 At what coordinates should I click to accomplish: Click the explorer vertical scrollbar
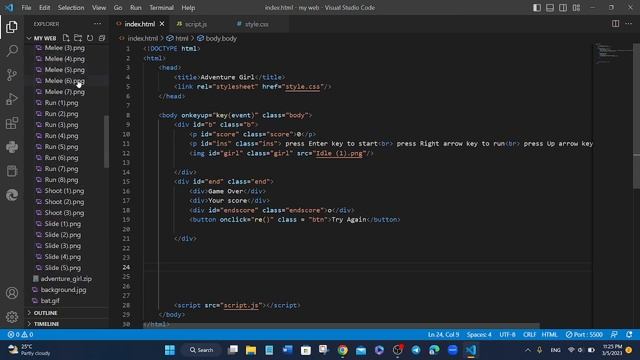click(x=107, y=142)
